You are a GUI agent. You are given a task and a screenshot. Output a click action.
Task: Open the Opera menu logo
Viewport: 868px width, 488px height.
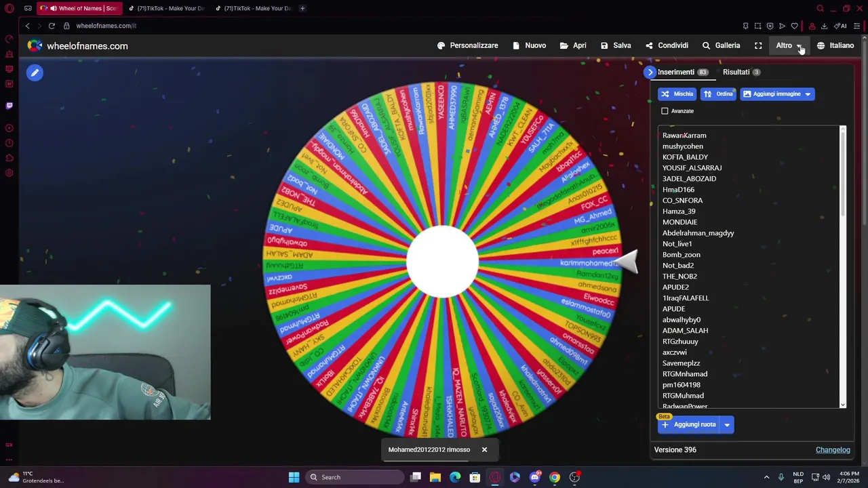point(9,8)
